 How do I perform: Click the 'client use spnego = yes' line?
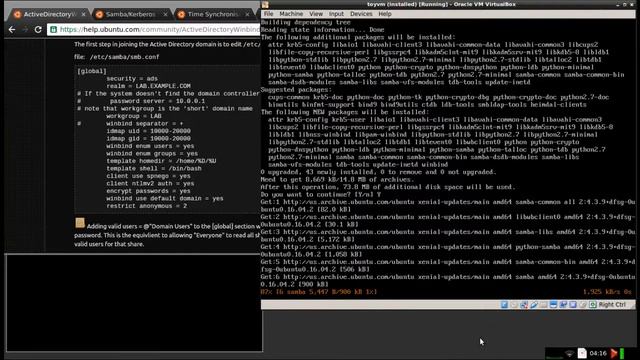click(x=149, y=176)
